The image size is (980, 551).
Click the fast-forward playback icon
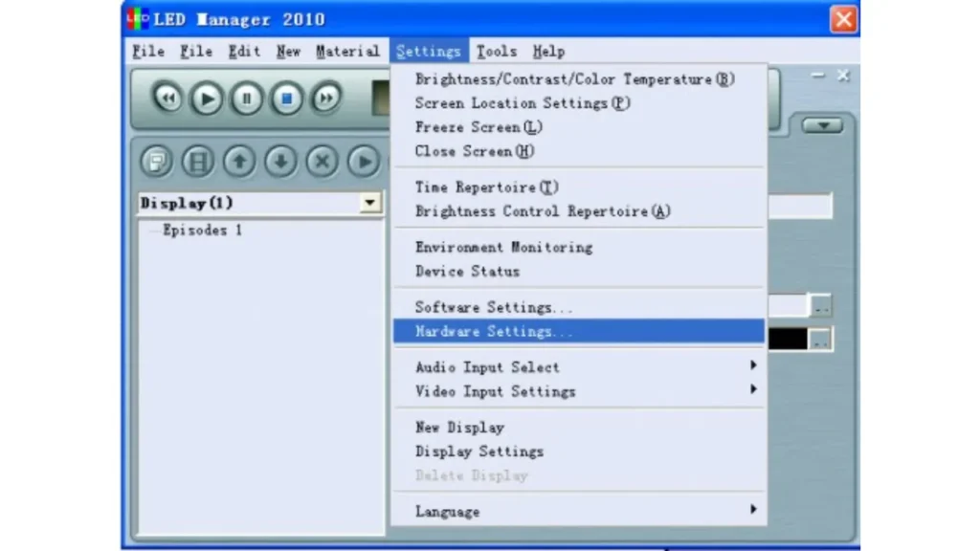coord(325,99)
